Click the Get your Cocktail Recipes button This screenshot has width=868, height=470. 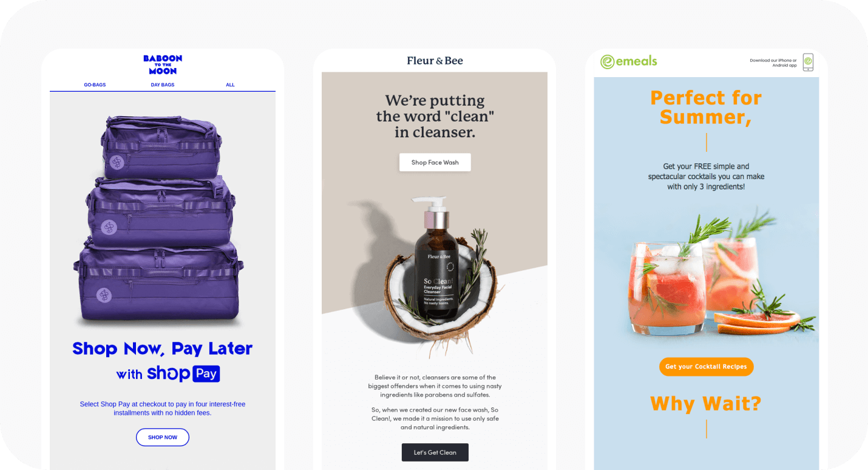coord(706,367)
